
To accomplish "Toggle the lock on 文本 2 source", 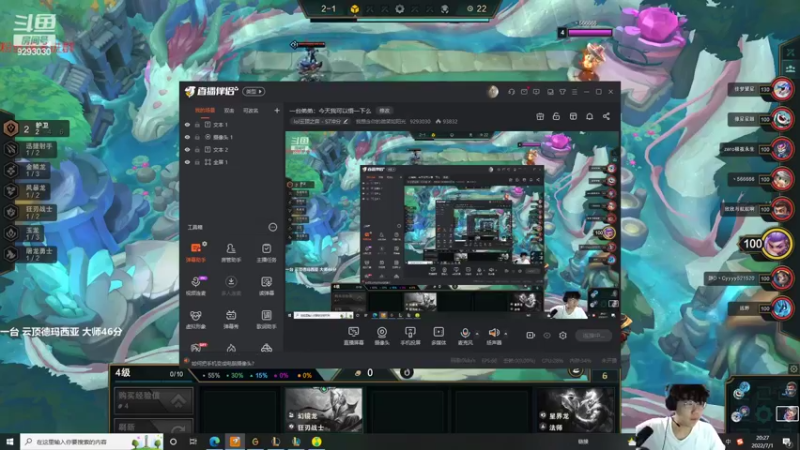I will (x=197, y=149).
